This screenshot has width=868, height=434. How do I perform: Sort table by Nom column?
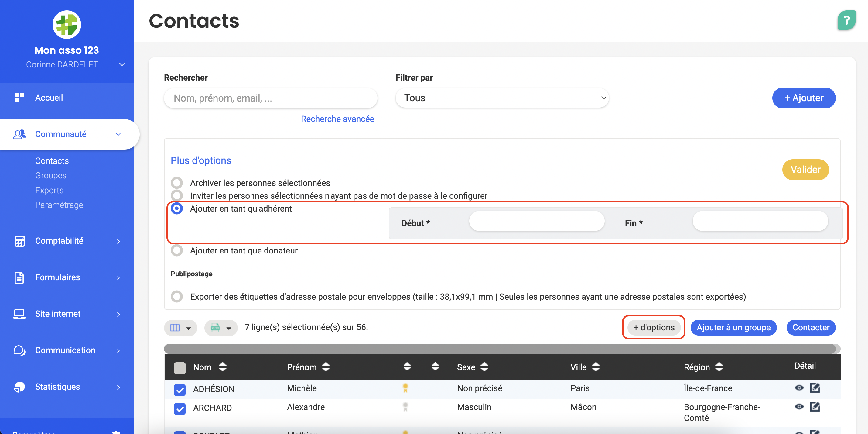click(222, 367)
